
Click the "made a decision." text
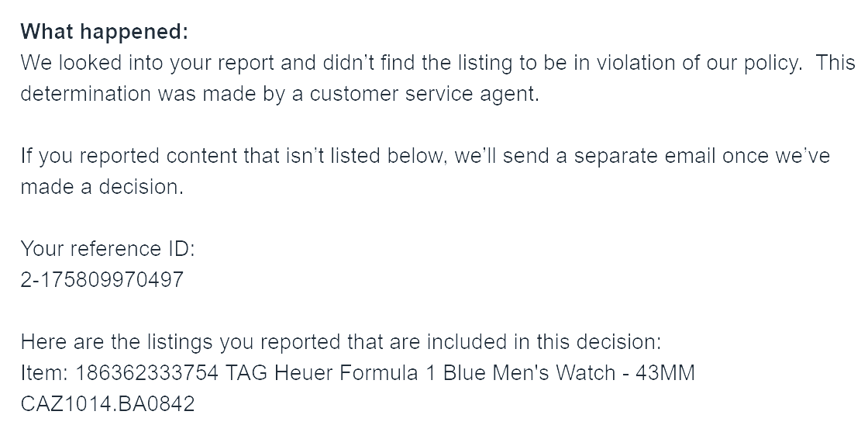point(102,187)
